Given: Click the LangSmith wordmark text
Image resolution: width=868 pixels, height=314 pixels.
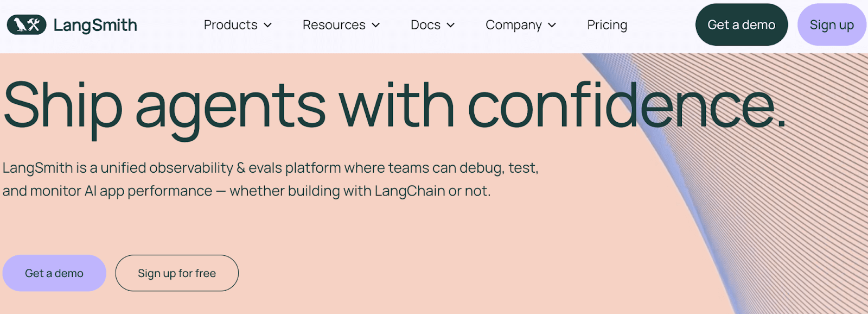Looking at the screenshot, I should coord(95,26).
